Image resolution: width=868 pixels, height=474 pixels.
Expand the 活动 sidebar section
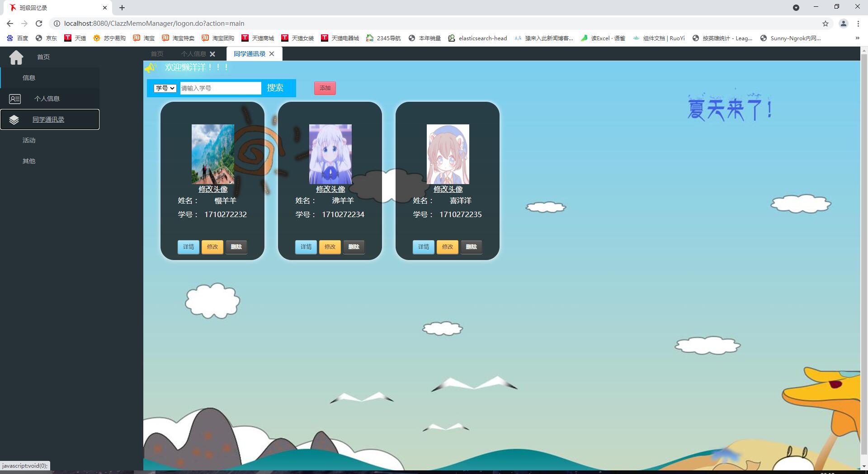[x=50, y=140]
